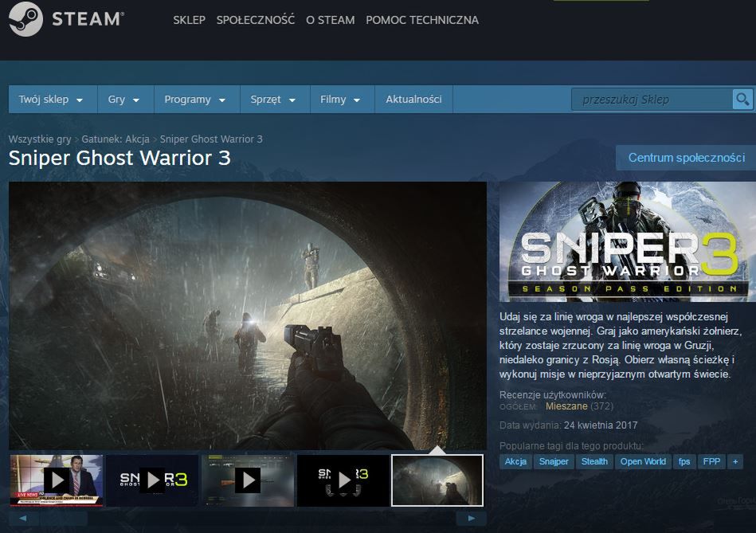Open the SKLEP menu
Image resolution: width=756 pixels, height=533 pixels.
tap(189, 20)
